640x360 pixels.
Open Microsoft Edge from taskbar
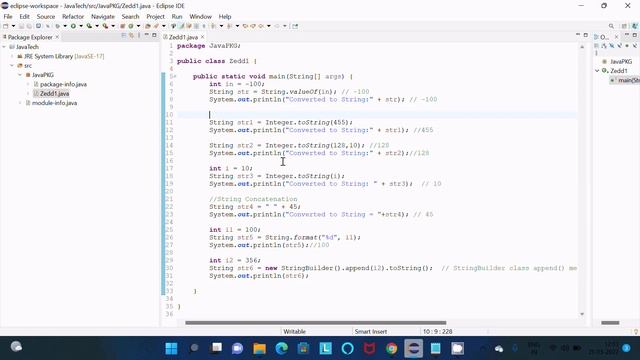[282, 349]
